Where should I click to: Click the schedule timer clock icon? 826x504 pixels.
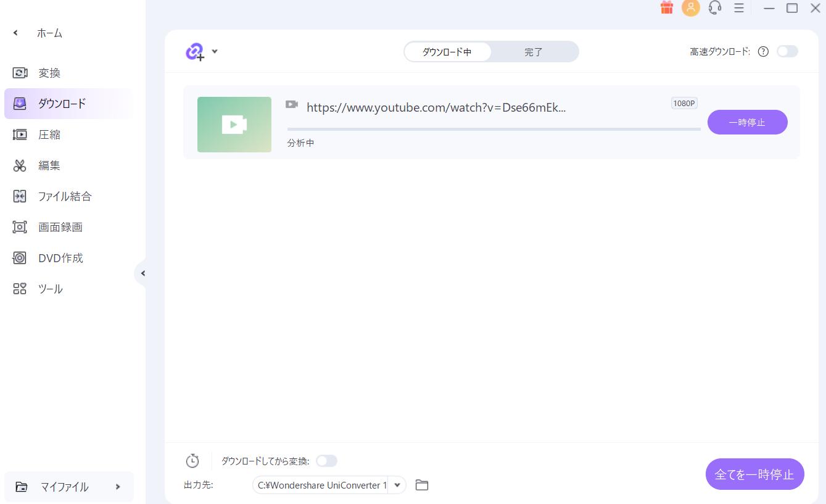[x=192, y=461]
